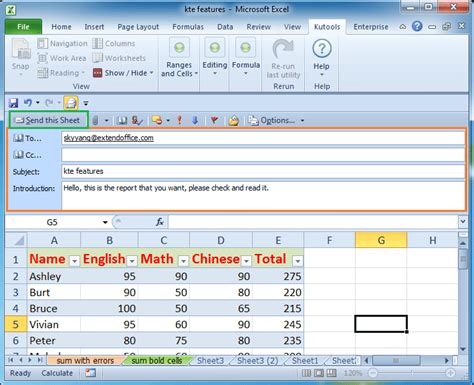Viewport: 474px width, 385px height.
Task: Open the Editing tools dropdown
Action: click(x=215, y=57)
